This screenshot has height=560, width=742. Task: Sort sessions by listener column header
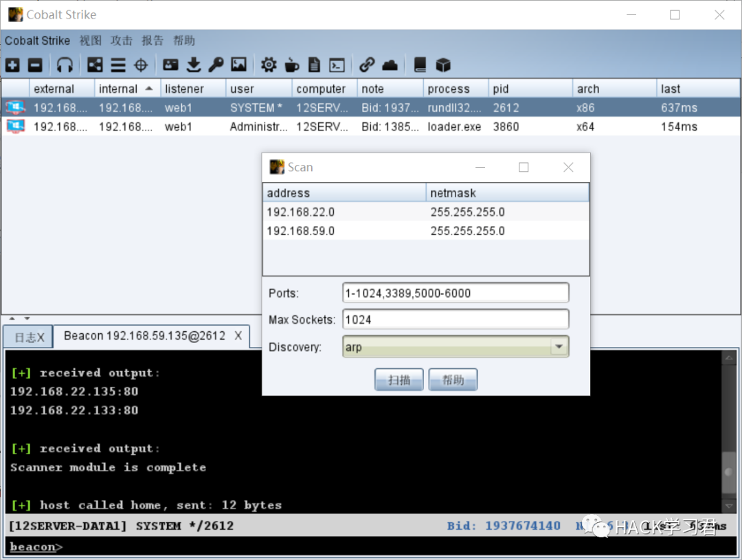point(193,89)
